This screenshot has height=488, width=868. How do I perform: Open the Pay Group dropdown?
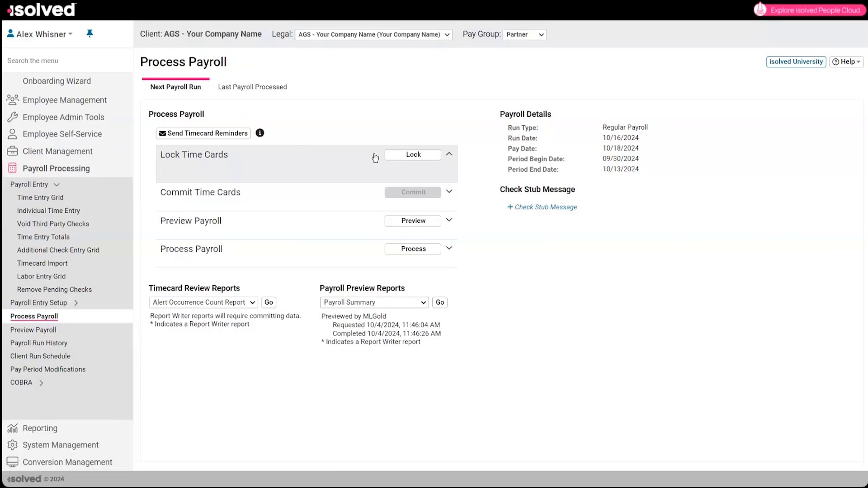[524, 34]
